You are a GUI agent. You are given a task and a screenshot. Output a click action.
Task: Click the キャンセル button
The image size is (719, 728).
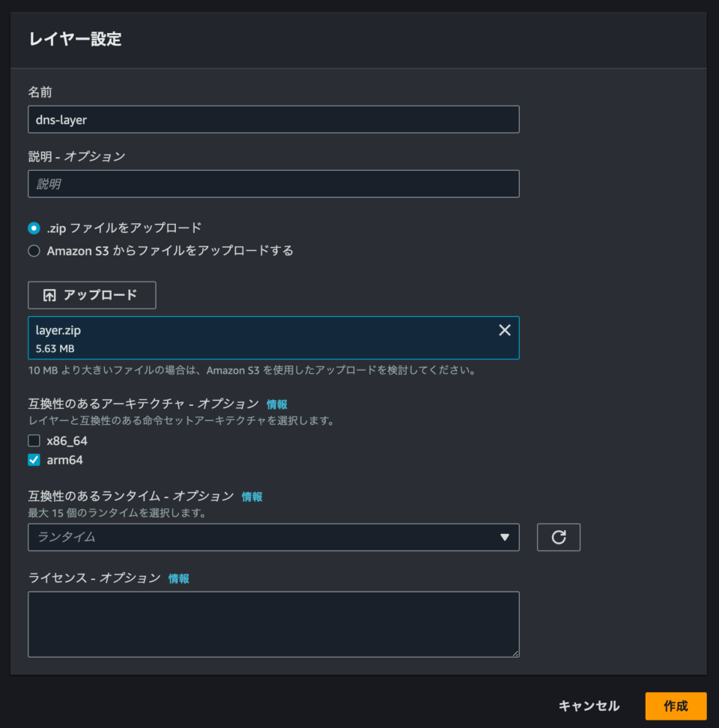click(589, 706)
